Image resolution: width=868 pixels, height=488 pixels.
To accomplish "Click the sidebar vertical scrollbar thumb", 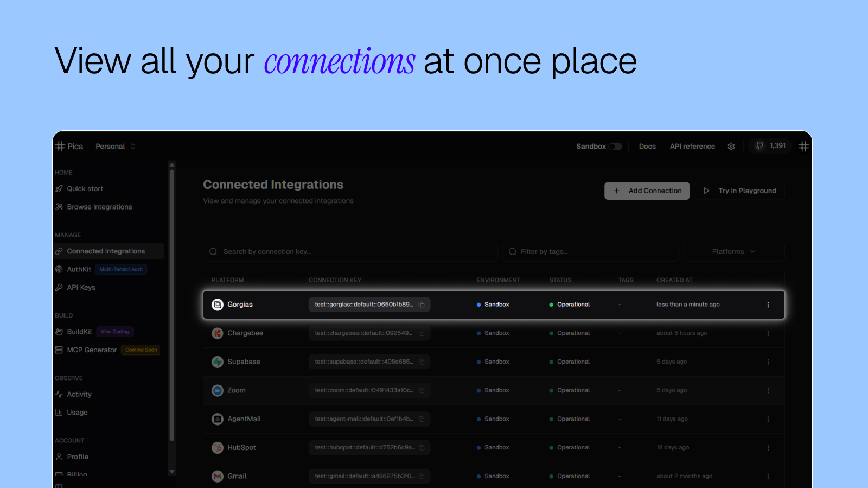I will coord(172,305).
